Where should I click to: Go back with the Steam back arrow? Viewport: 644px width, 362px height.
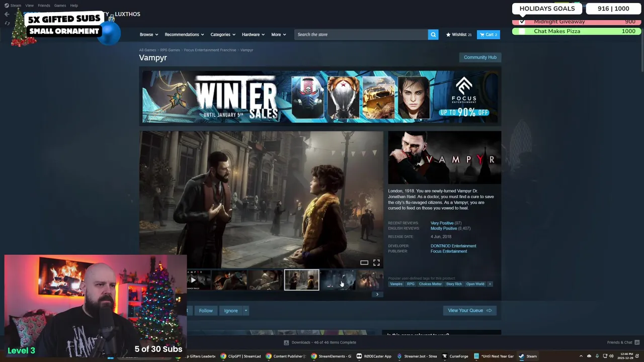click(7, 14)
